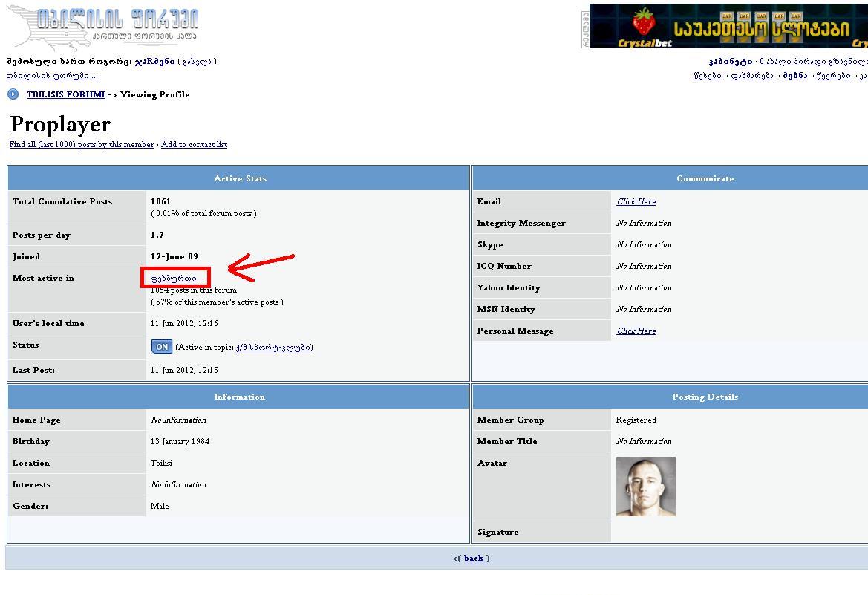This screenshot has width=868, height=595.
Task: Click the Home Page label
Action: 36,420
